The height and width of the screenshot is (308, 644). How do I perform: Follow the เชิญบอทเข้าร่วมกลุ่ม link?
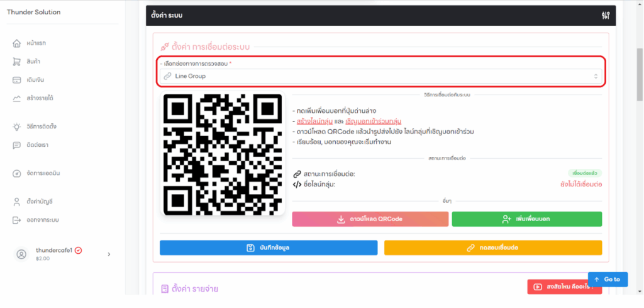pyautogui.click(x=372, y=121)
